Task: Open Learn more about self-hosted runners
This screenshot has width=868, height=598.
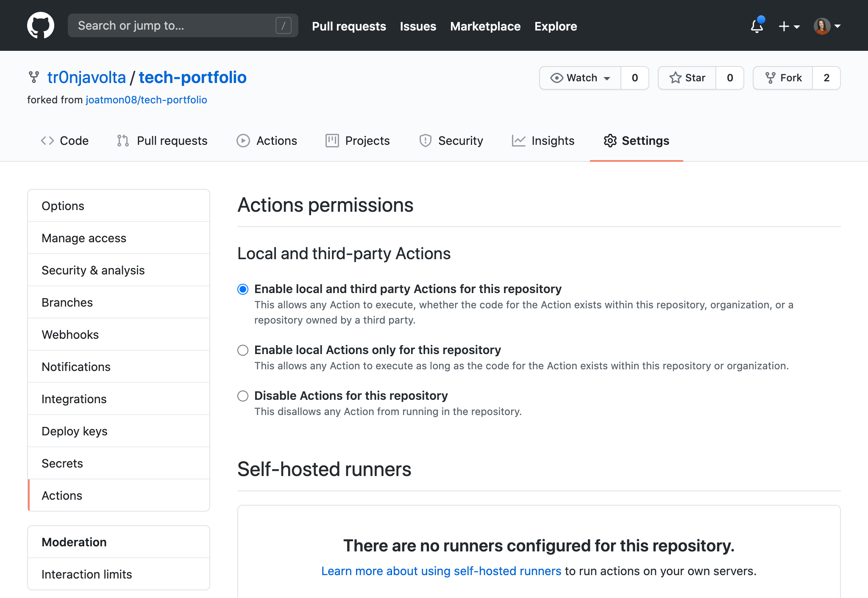Action: [441, 571]
